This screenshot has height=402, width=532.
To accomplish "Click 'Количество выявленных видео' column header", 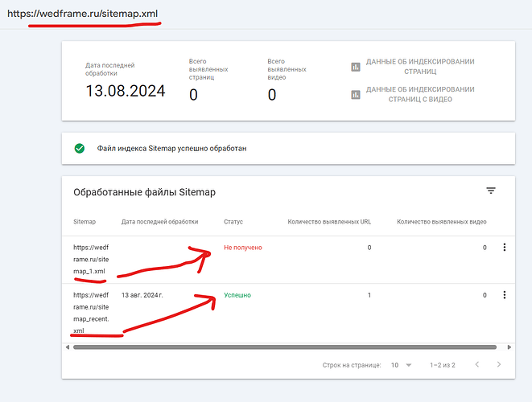I will point(442,222).
